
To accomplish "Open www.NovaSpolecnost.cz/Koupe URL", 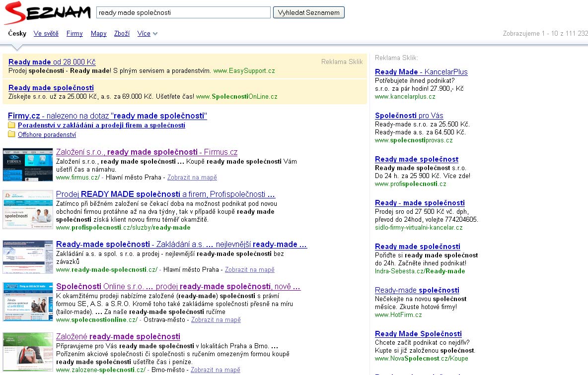I will tap(422, 359).
